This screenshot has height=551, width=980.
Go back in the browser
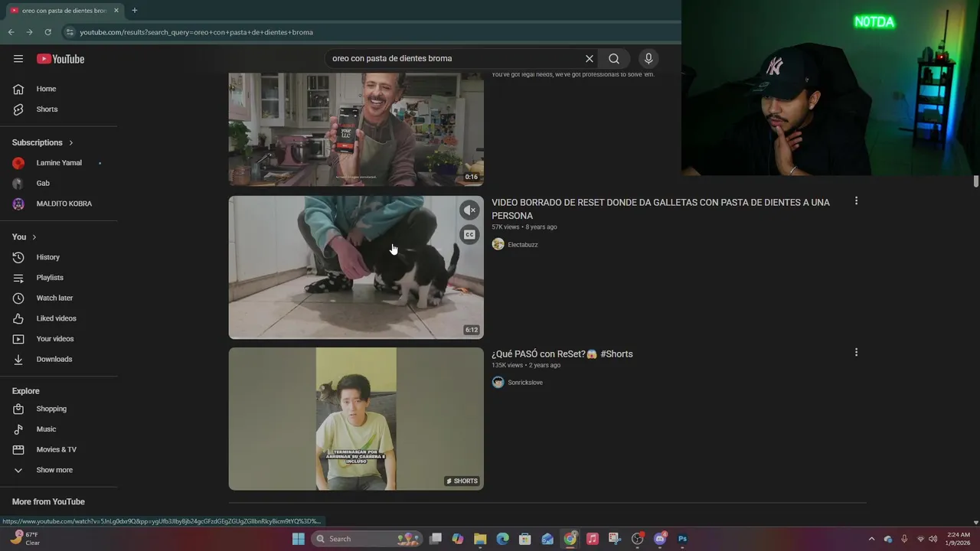click(x=11, y=32)
